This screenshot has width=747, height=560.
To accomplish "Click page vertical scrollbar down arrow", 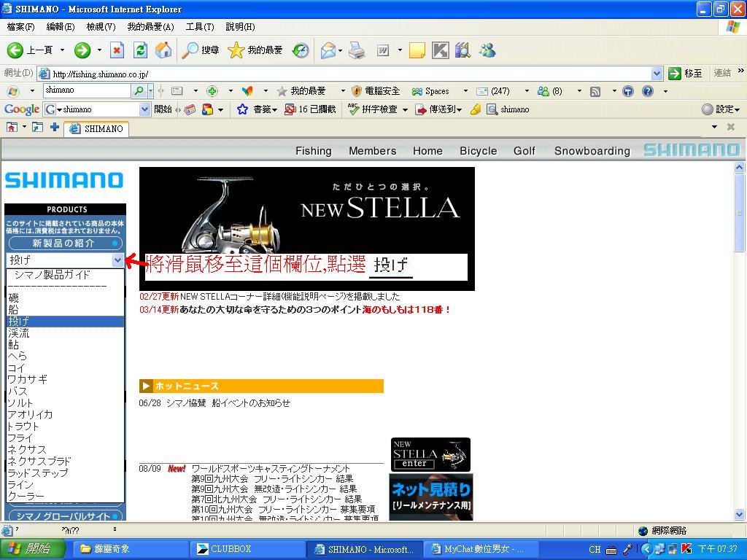I will coord(739,514).
